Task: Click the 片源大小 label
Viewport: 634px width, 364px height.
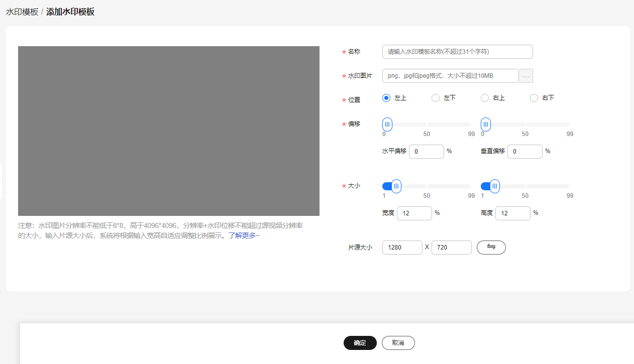Action: click(360, 248)
